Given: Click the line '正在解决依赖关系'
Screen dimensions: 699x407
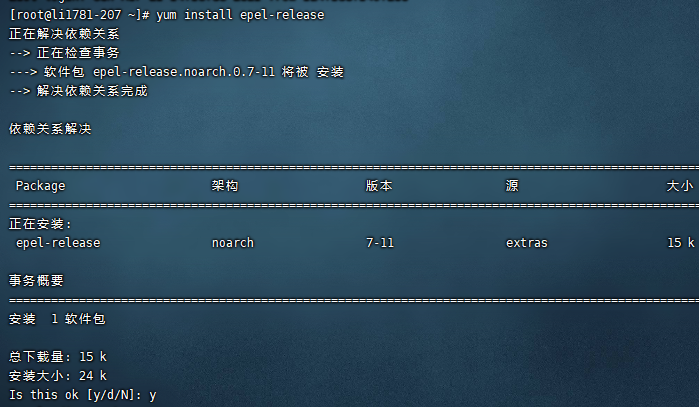Looking at the screenshot, I should (x=64, y=34).
